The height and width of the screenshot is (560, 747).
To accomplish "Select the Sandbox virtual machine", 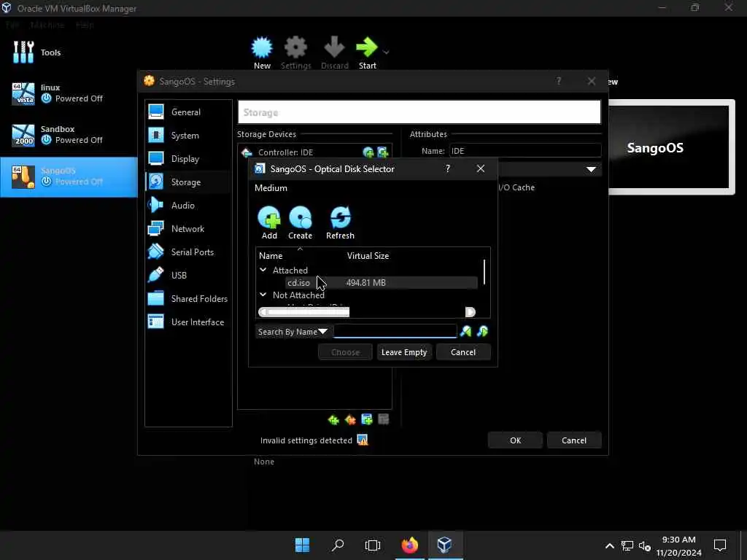I will [69, 135].
